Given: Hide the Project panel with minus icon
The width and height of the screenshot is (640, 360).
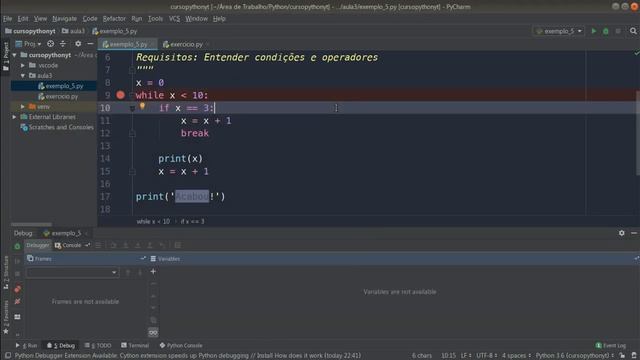Looking at the screenshot, I should pyautogui.click(x=90, y=44).
